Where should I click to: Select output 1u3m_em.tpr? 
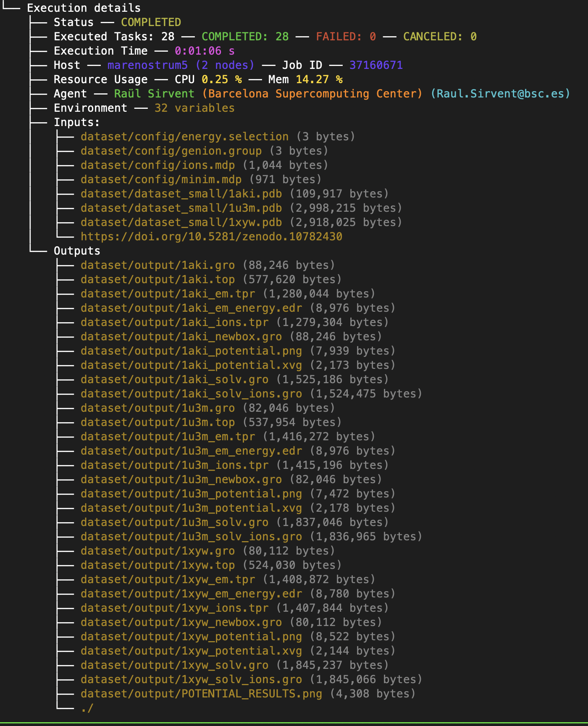(x=168, y=437)
